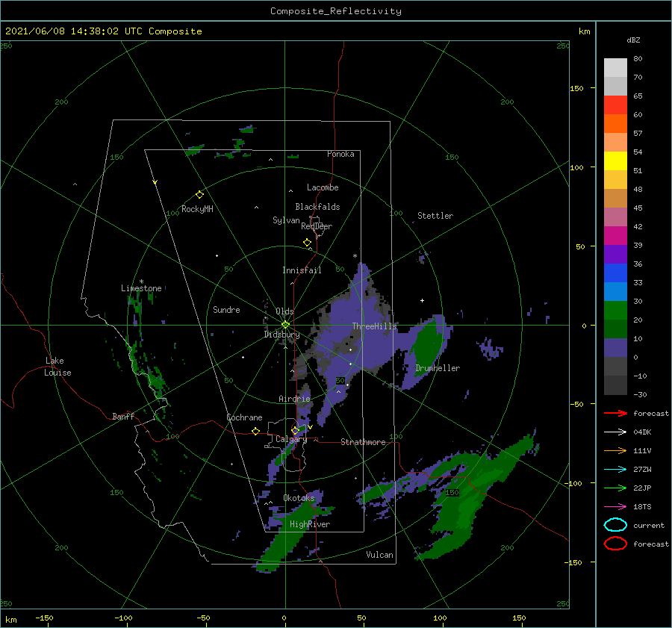Pick the pink 42–45 dBZ swatch
This screenshot has height=628, width=672.
pos(615,217)
